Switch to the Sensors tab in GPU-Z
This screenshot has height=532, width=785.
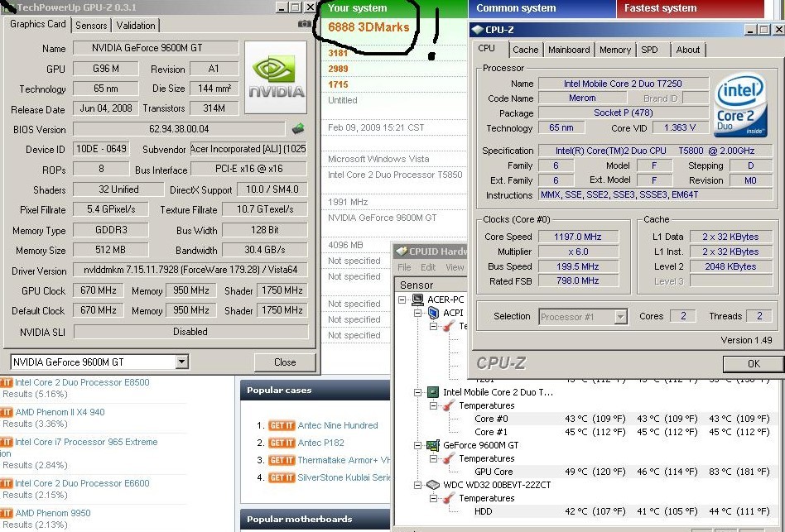(91, 26)
